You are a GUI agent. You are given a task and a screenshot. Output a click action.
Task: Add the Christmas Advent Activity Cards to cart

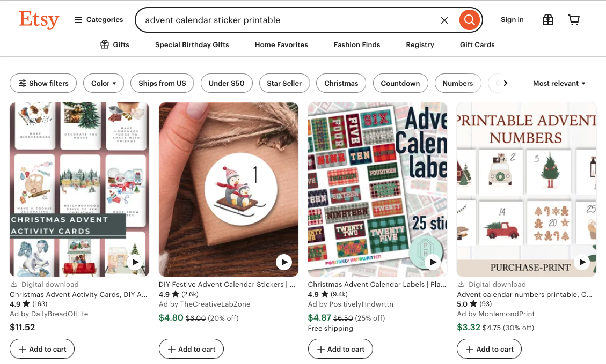pyautogui.click(x=42, y=348)
